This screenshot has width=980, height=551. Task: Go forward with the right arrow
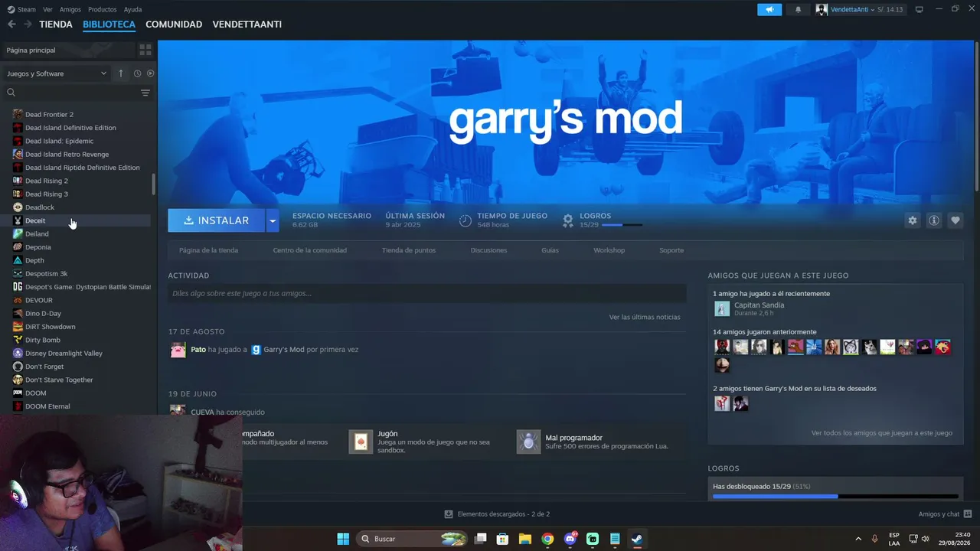[28, 24]
